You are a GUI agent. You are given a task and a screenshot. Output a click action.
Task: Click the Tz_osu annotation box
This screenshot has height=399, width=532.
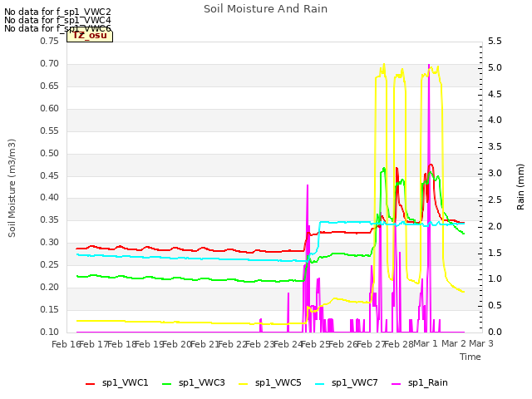tap(90, 36)
